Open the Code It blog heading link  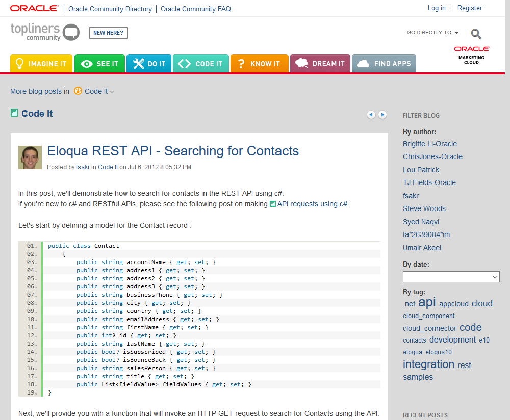click(37, 114)
